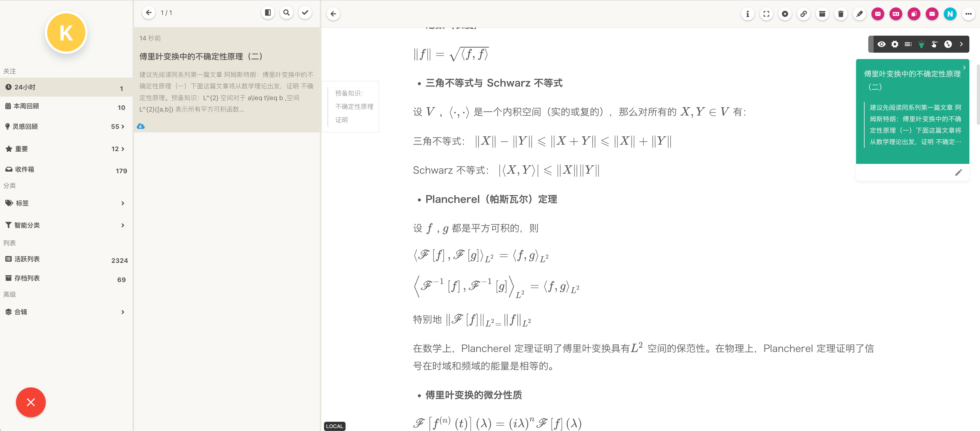Image resolution: width=980 pixels, height=431 pixels.
Task: Open the 收件箱 inbox
Action: pyautogui.click(x=25, y=169)
